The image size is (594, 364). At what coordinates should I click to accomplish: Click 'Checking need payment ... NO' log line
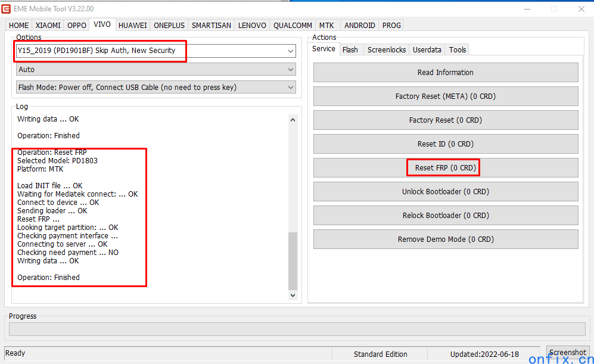68,252
